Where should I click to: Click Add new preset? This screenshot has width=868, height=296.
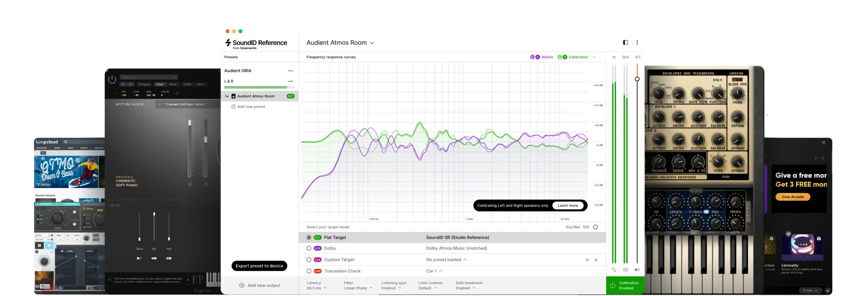(248, 107)
